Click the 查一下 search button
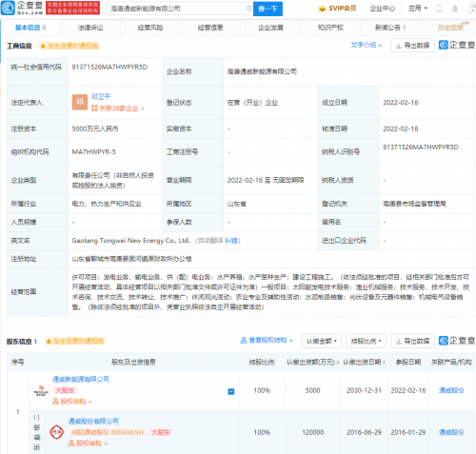The image size is (476, 454). [268, 9]
